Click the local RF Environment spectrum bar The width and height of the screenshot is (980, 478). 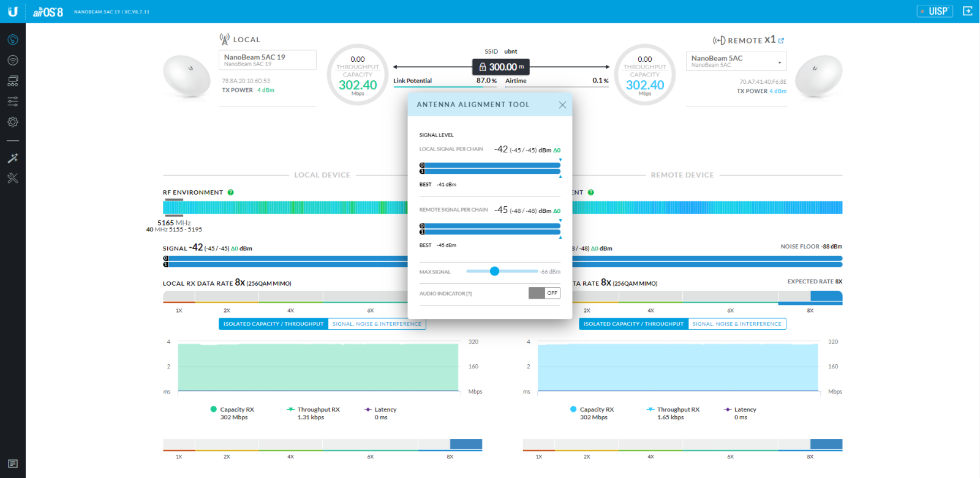[285, 207]
